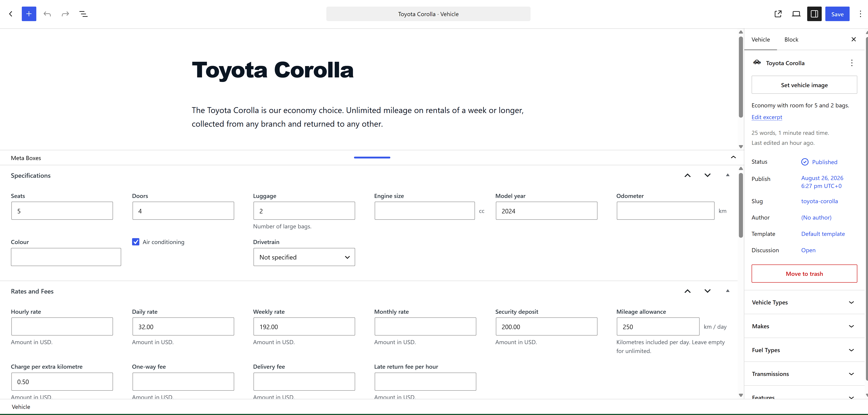Switch to the Block tab
The image size is (868, 415).
[x=791, y=40]
